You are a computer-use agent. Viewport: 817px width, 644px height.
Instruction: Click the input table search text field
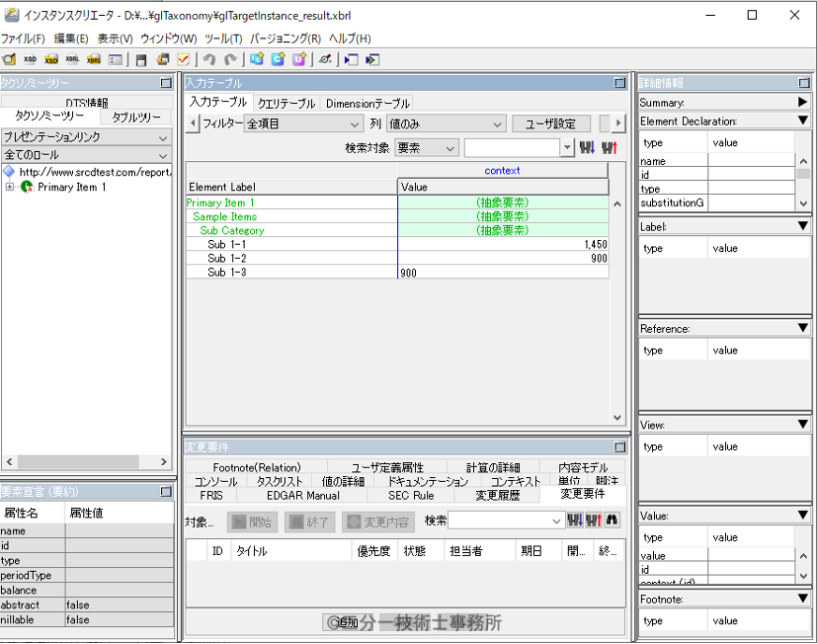click(x=514, y=148)
